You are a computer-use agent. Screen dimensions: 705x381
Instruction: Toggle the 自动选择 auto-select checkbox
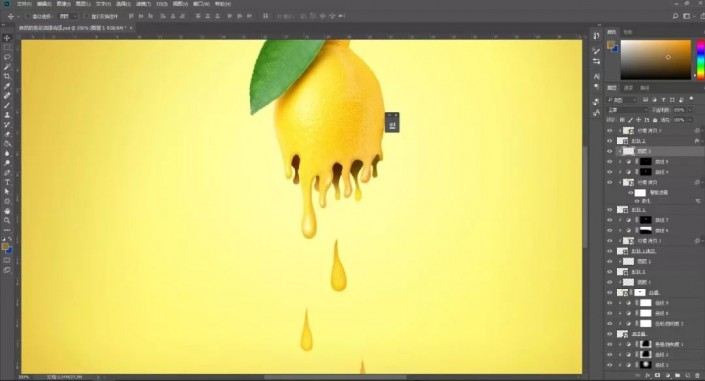(x=27, y=16)
